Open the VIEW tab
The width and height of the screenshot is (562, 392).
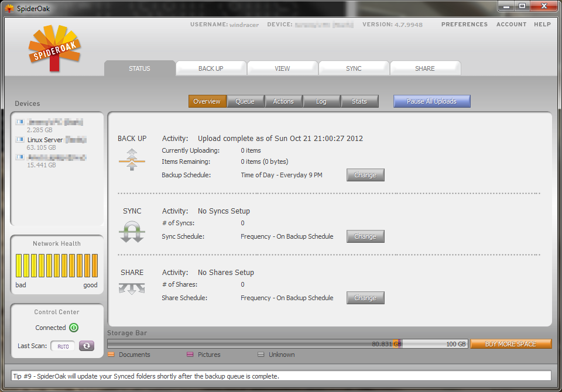[x=282, y=68]
